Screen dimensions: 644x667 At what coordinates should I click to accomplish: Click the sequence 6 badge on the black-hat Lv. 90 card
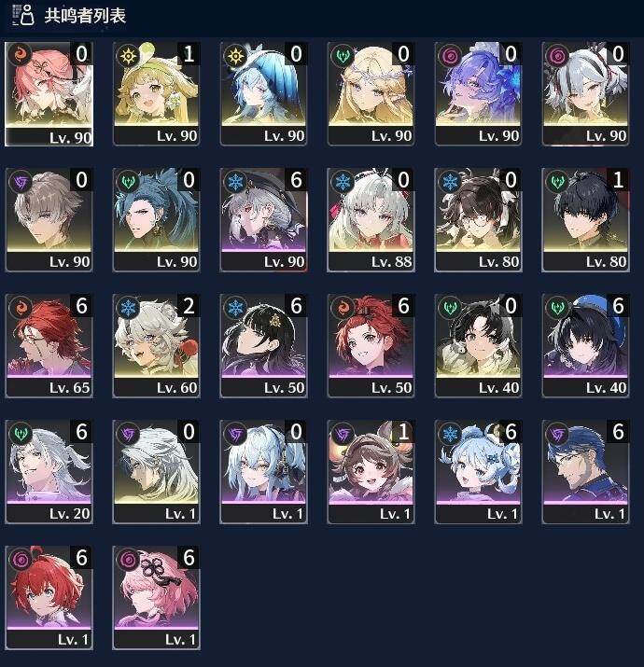pos(296,180)
